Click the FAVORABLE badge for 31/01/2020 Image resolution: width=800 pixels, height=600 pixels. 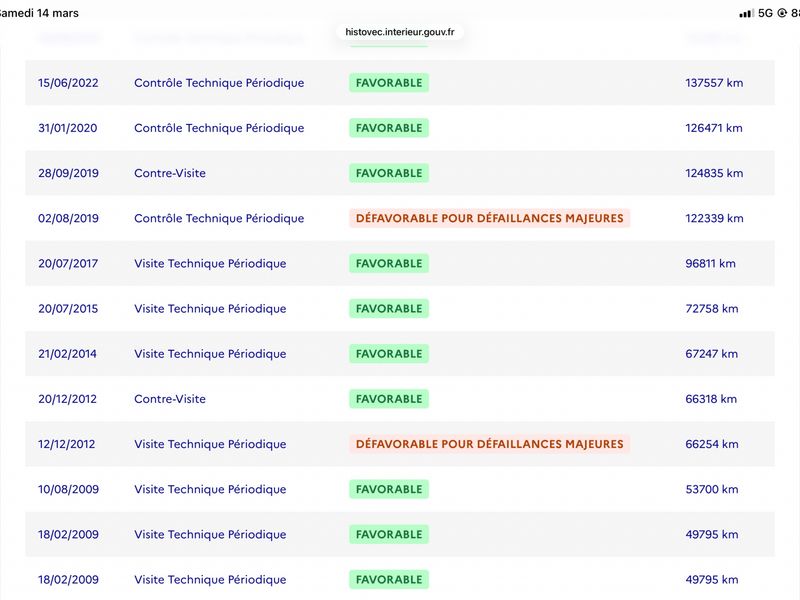click(x=389, y=128)
